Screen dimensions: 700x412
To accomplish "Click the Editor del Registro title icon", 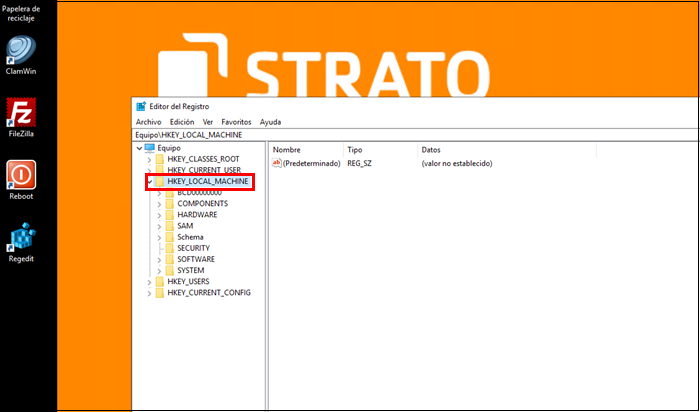I will point(141,107).
